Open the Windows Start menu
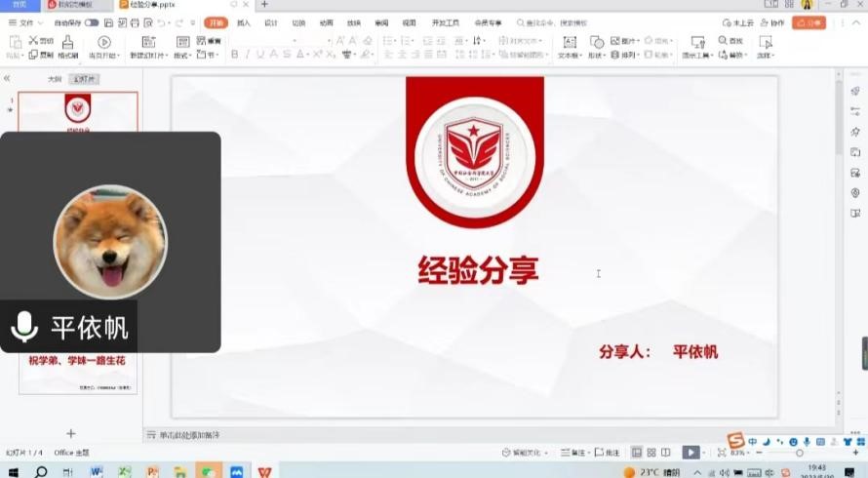 click(14, 472)
